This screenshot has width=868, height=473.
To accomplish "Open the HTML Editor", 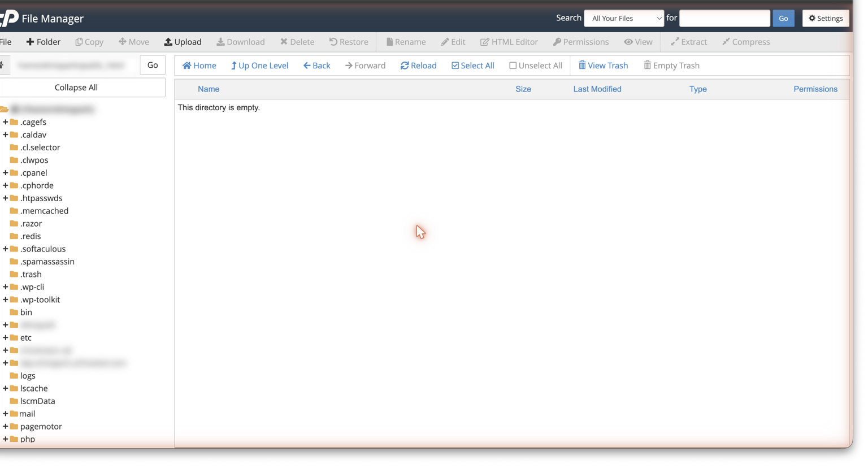I will 509,42.
